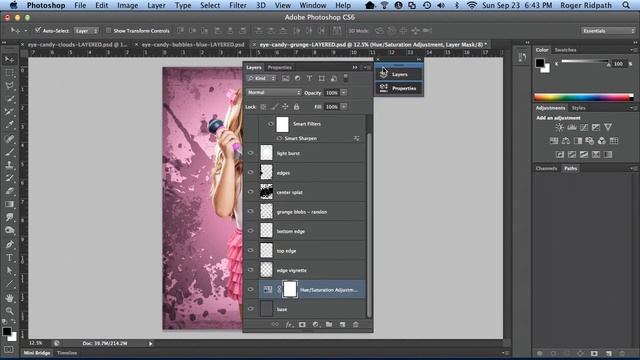Image resolution: width=640 pixels, height=360 pixels.
Task: Hide the Hue/Saturation adjustment layer
Action: point(251,290)
